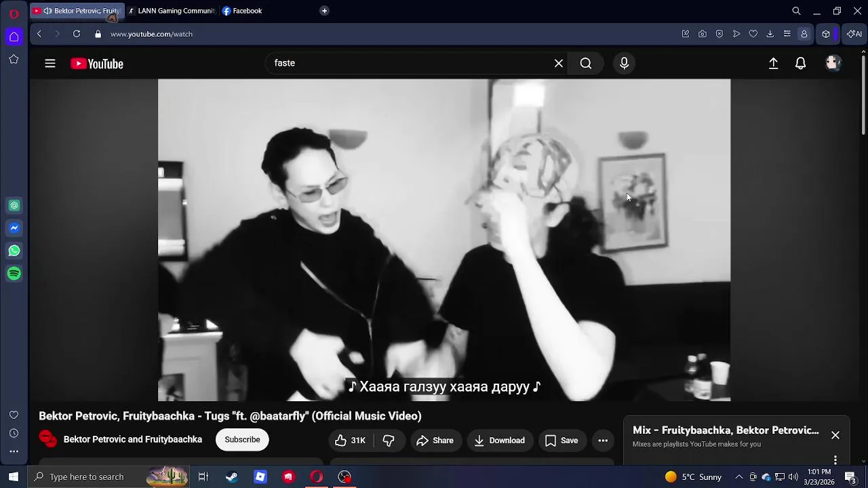
Task: Open the Bektor Petrovic and Fruitybaachka channel link
Action: (x=133, y=439)
